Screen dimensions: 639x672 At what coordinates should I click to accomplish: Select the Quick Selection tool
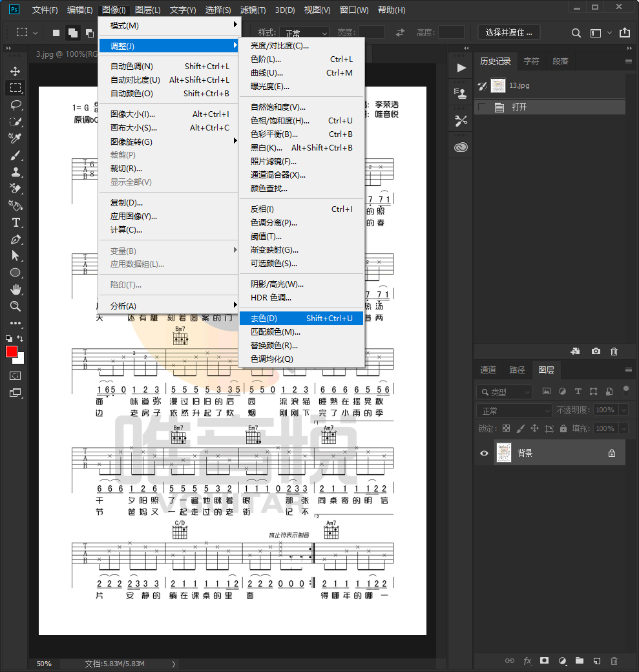pyautogui.click(x=16, y=121)
